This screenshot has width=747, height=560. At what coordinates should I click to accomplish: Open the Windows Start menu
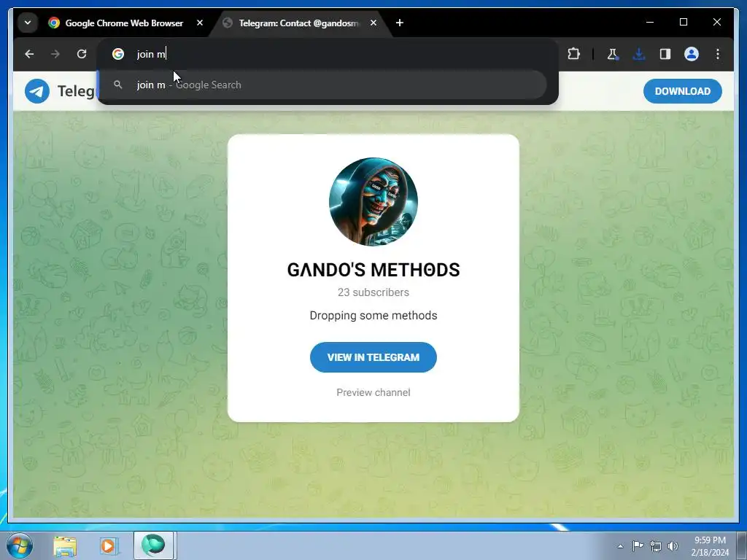(x=20, y=545)
